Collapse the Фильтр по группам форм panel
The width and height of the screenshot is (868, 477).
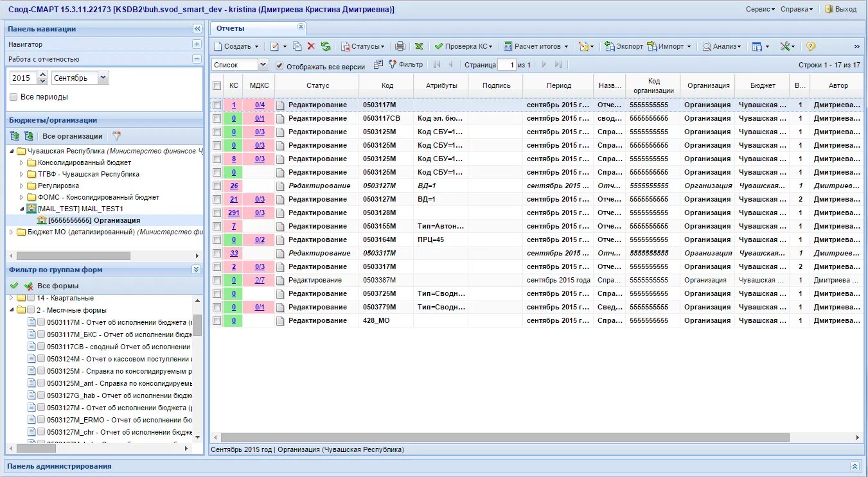[x=197, y=270]
